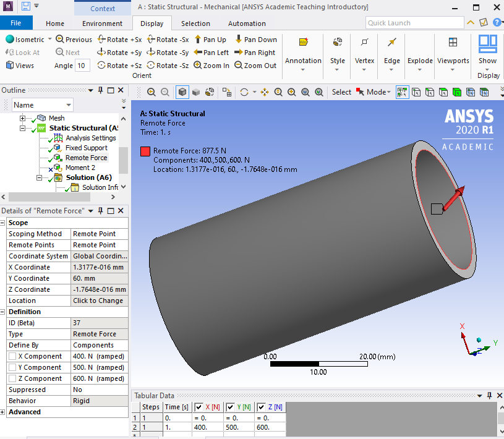Open the File menu
The image size is (504, 439).
click(16, 23)
